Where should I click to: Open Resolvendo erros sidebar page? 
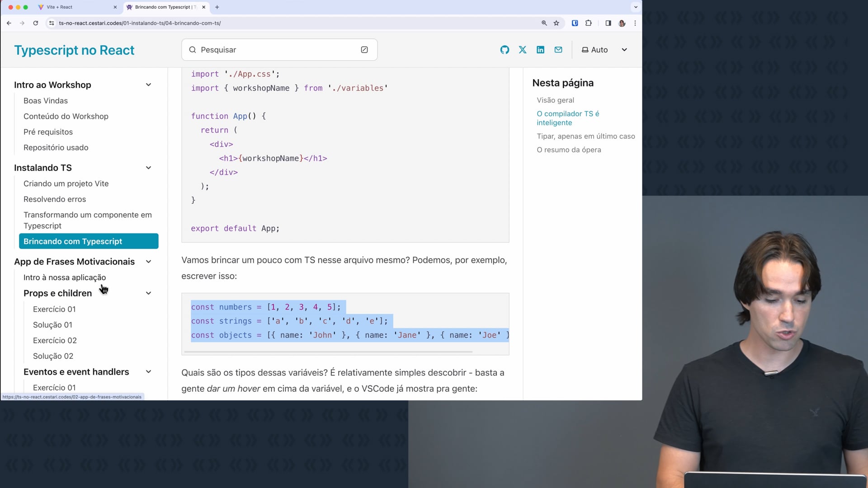pos(55,199)
